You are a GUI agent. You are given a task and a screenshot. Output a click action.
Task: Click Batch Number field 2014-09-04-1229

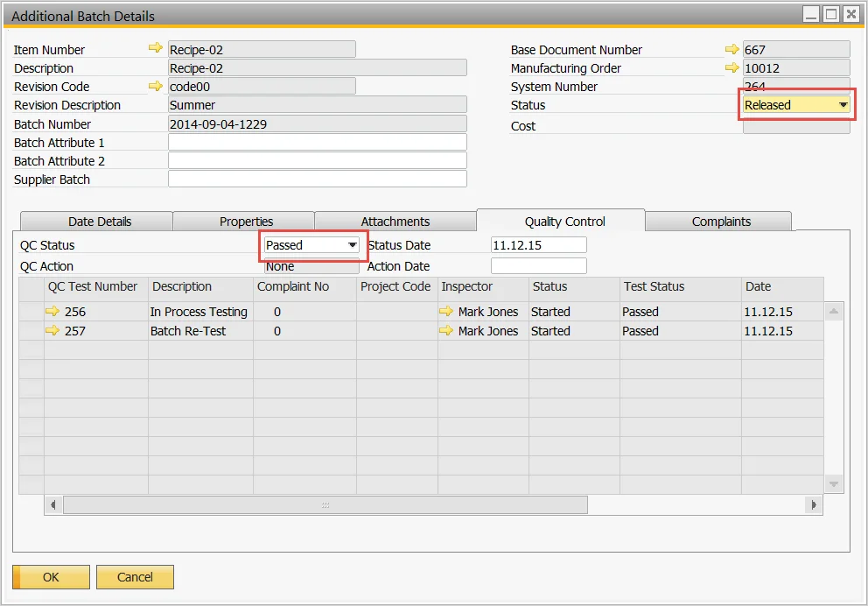pos(318,123)
